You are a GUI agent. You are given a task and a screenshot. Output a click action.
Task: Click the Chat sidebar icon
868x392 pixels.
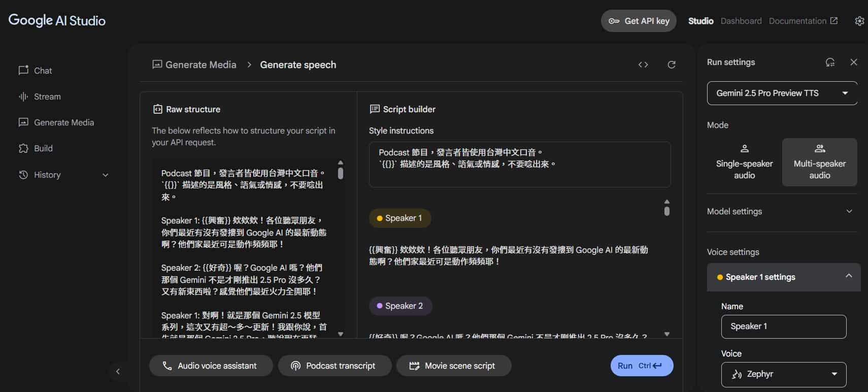point(23,70)
